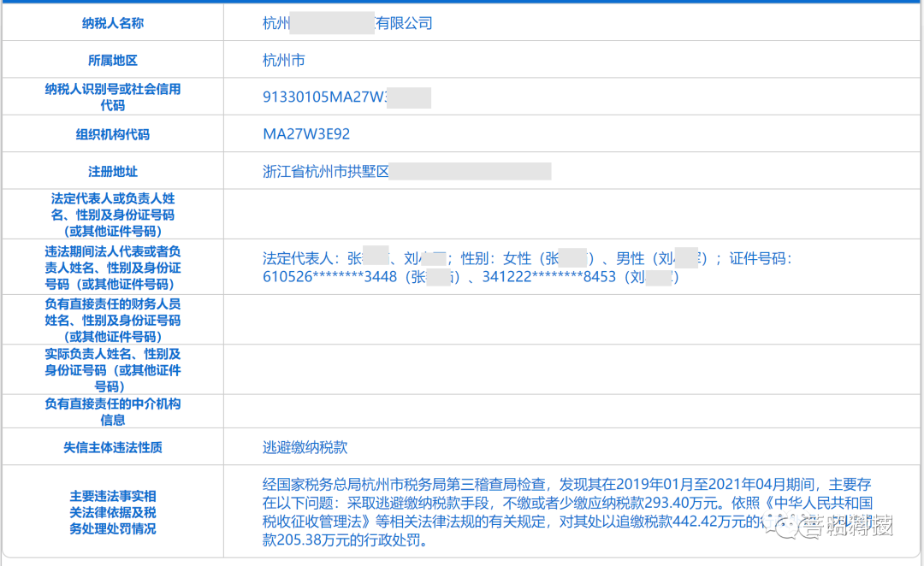Click the ID number 610526********3448

pyautogui.click(x=330, y=277)
